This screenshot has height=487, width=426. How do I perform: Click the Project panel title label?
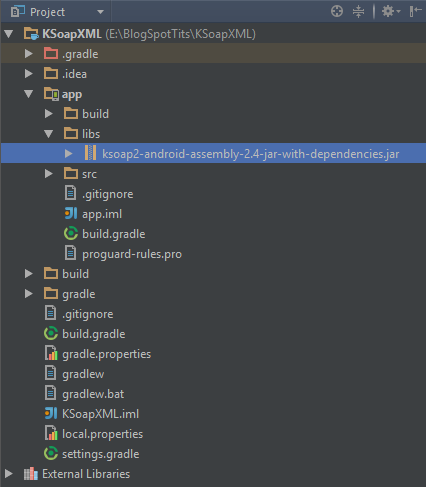point(47,12)
